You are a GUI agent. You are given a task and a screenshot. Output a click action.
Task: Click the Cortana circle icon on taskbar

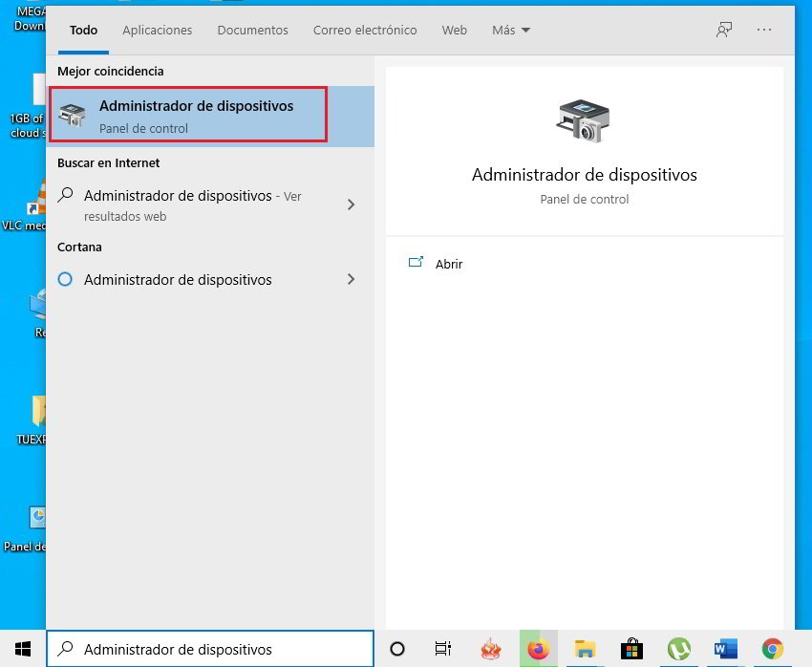397,649
